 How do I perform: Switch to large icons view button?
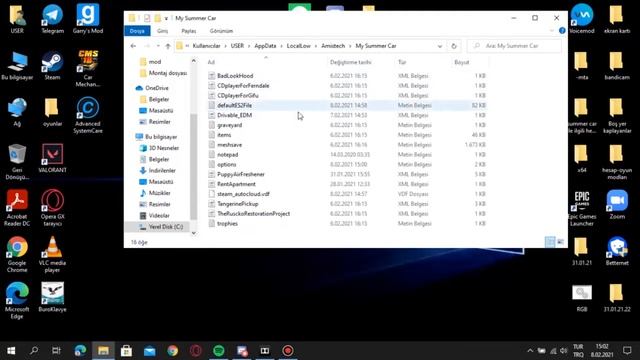pyautogui.click(x=560, y=242)
